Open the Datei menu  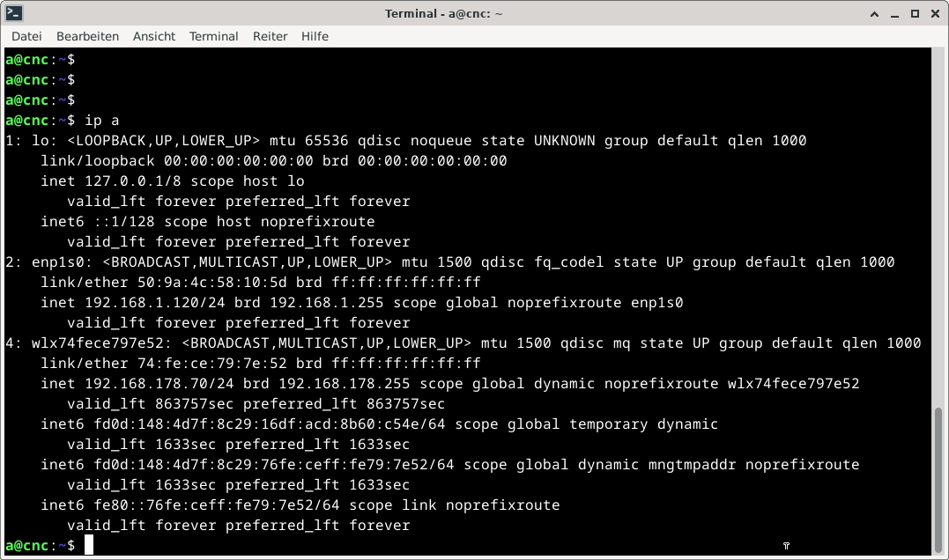pos(26,36)
